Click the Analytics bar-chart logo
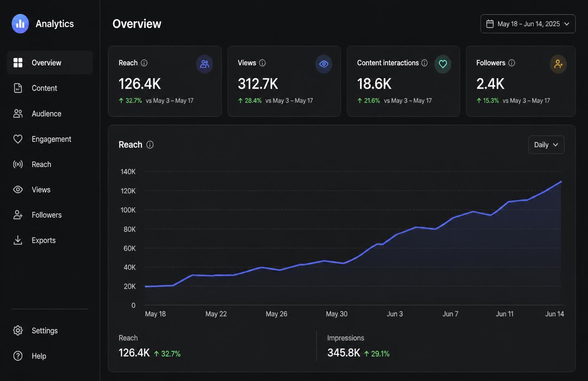The height and width of the screenshot is (381, 588). pyautogui.click(x=20, y=24)
